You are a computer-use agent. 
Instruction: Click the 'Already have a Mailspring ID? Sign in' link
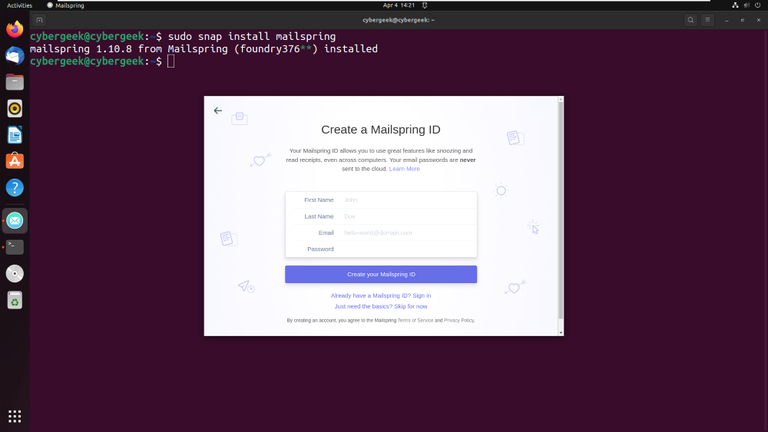(x=381, y=295)
